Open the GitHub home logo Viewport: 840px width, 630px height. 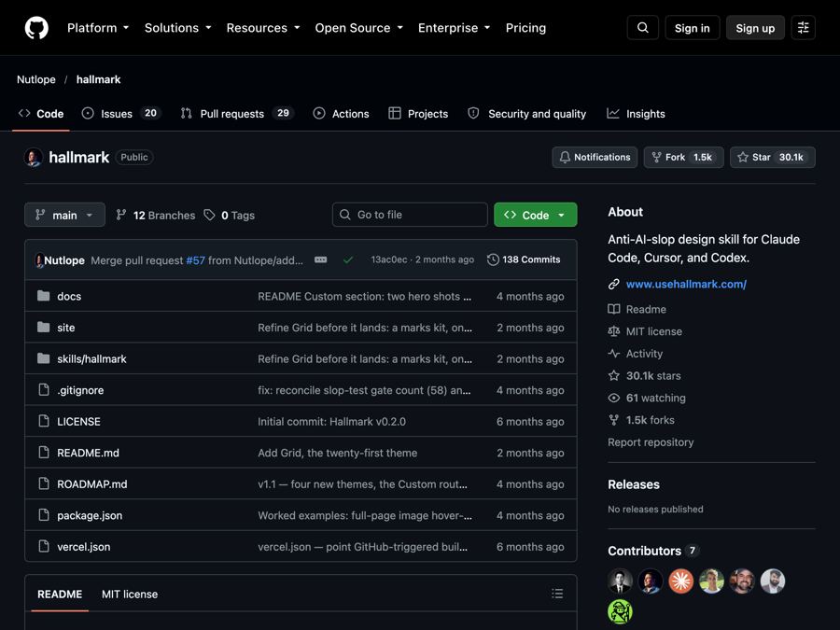36,28
